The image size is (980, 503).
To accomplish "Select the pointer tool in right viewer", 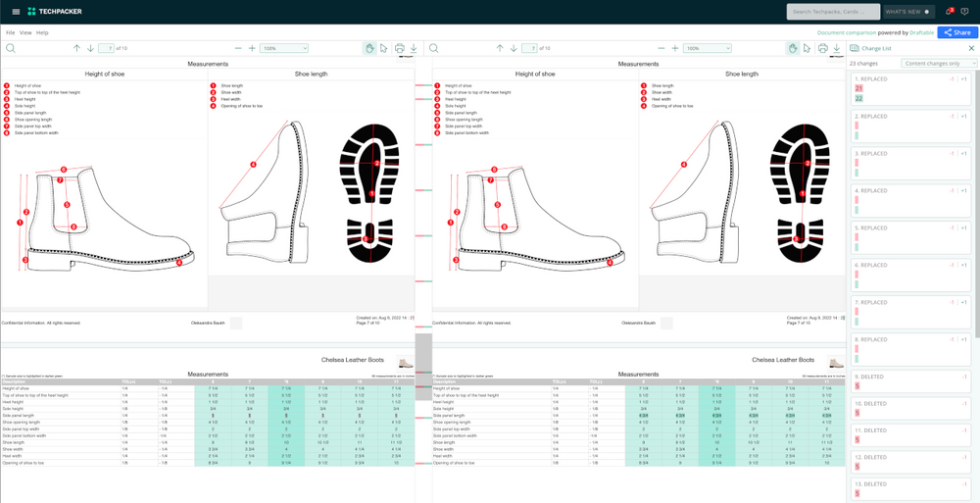I will click(x=807, y=48).
